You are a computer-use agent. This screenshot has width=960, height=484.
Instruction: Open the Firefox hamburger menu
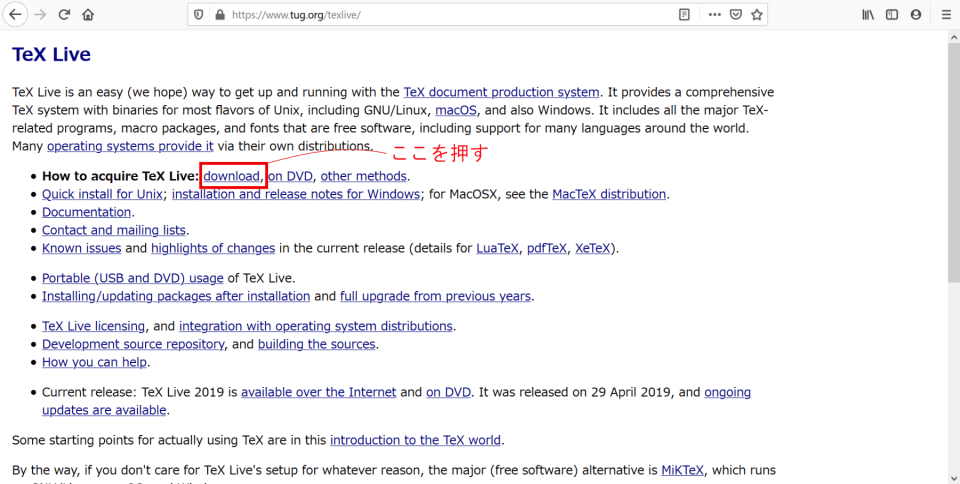946,15
